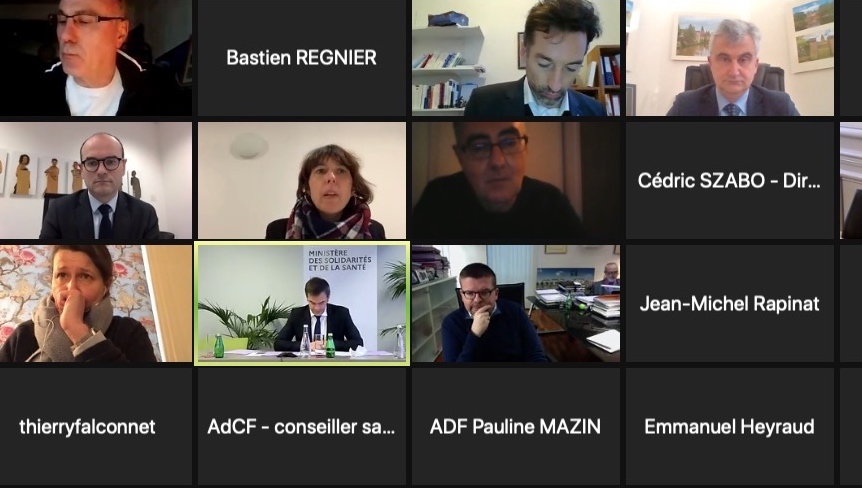Click video of man in blue sweater at desk
This screenshot has height=488, width=862.
click(516, 303)
